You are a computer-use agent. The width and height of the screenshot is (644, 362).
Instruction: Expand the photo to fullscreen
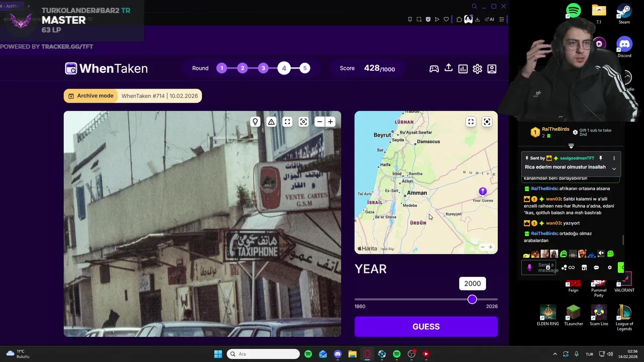287,122
